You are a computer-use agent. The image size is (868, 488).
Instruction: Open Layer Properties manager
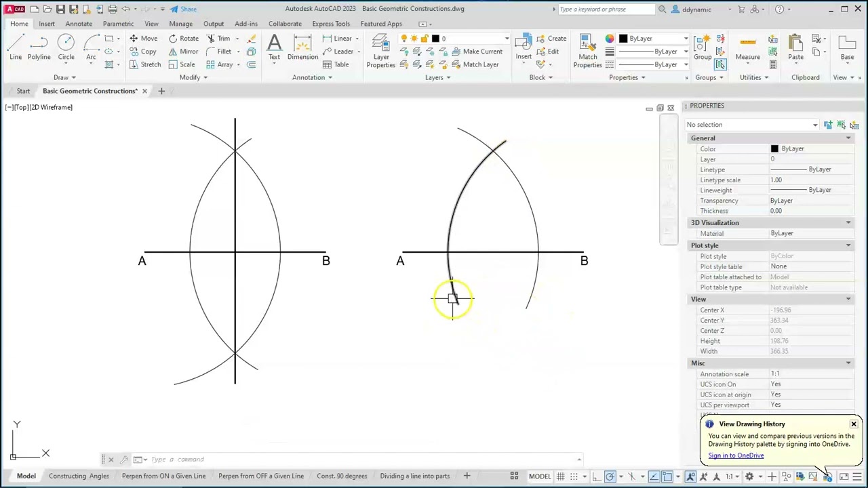(x=381, y=51)
